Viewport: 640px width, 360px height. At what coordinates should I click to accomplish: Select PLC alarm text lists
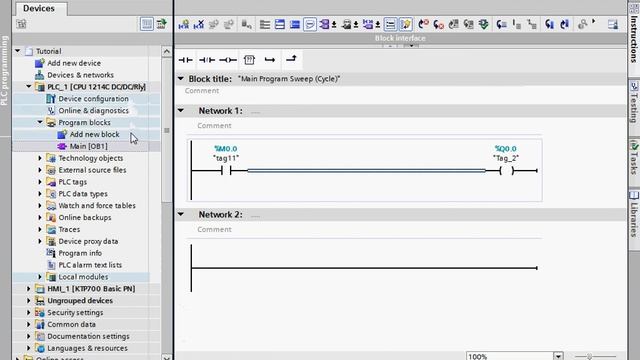[x=90, y=265]
